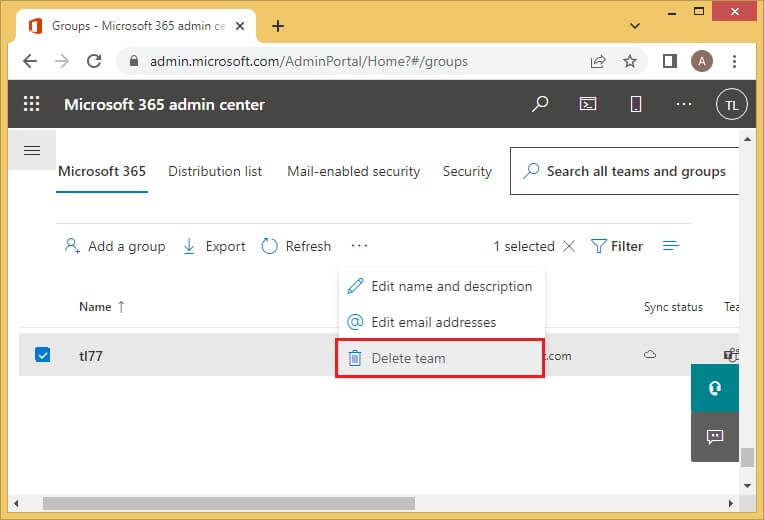Click the horizontal scrollbar right arrow
The width and height of the screenshot is (764, 520).
730,503
